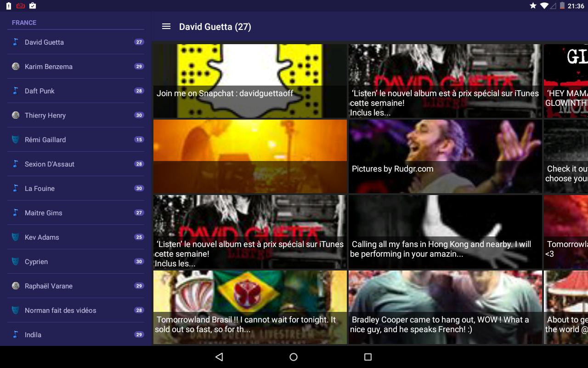Click music note icon beside Daft Punk
The width and height of the screenshot is (588, 368).
15,91
